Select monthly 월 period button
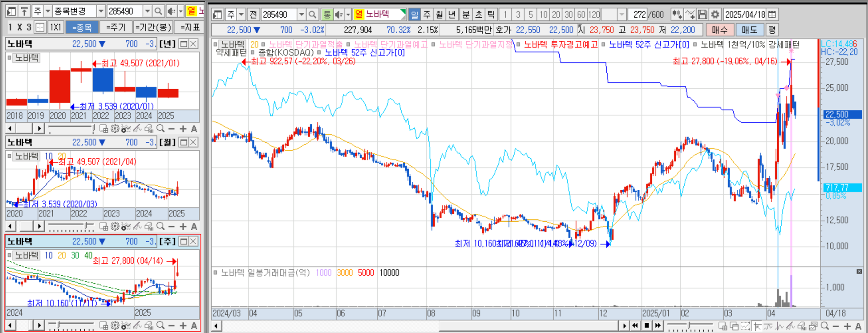The height and width of the screenshot is (333, 868). (439, 15)
